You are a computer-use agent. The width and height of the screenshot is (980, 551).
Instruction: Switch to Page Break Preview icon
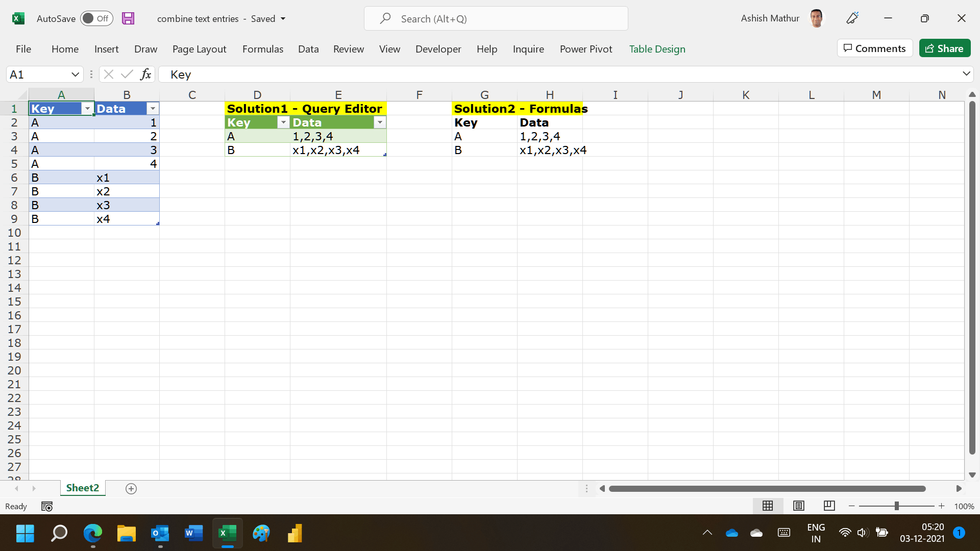829,506
